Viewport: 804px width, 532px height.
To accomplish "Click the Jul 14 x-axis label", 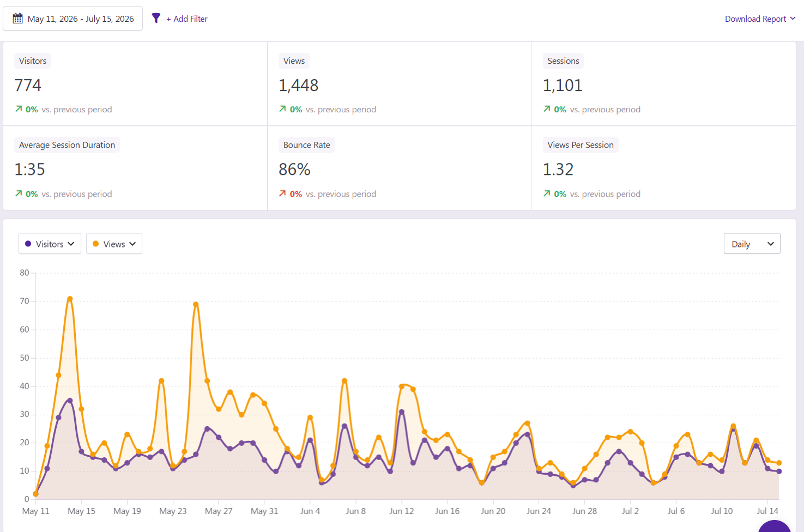I will point(767,511).
